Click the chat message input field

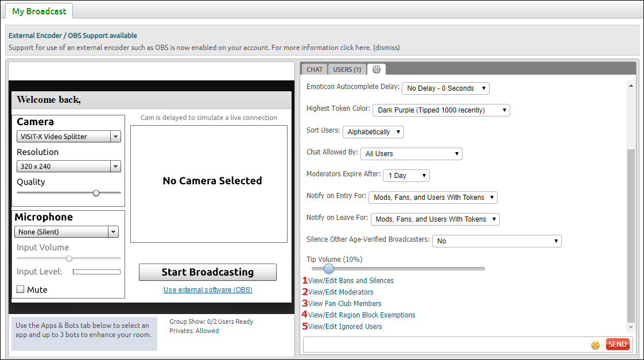(x=445, y=344)
